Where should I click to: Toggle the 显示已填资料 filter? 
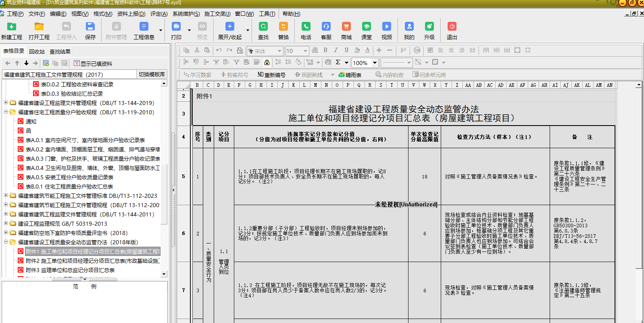pos(93,63)
